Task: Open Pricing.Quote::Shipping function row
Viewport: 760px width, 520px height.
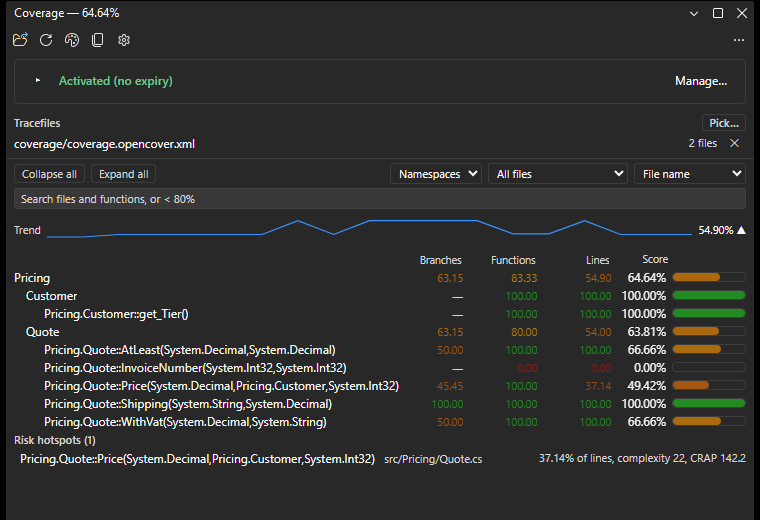Action: tap(380, 404)
